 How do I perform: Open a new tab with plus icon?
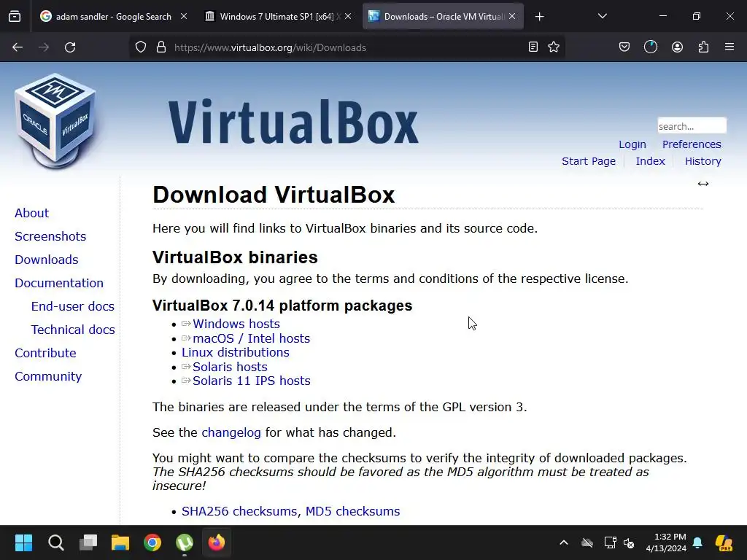tap(539, 17)
